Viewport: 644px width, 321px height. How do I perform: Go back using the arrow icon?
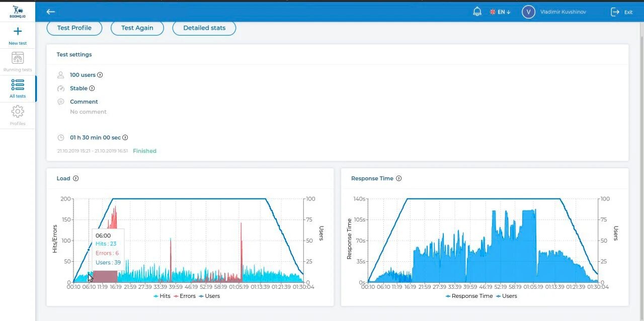coord(50,12)
